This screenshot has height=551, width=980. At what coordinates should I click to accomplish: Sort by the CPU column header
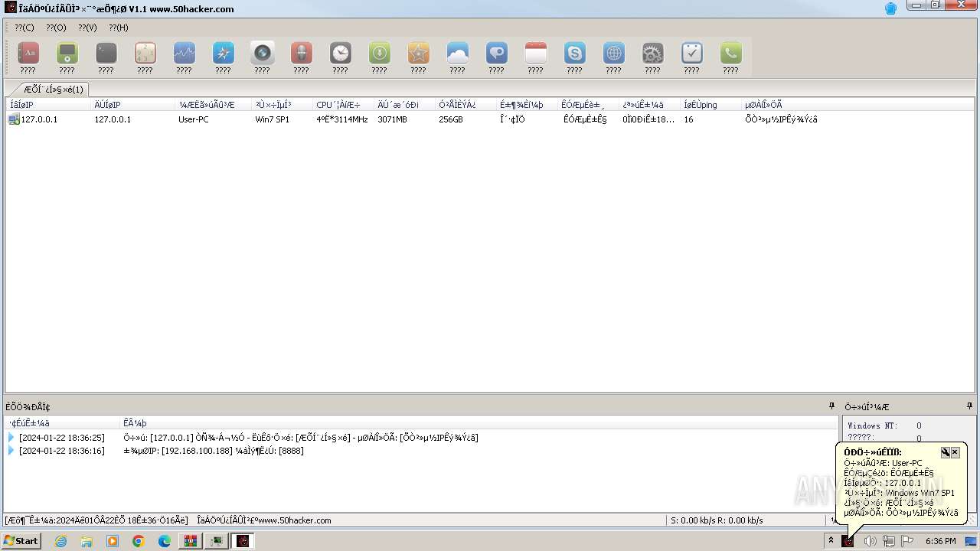tap(342, 105)
